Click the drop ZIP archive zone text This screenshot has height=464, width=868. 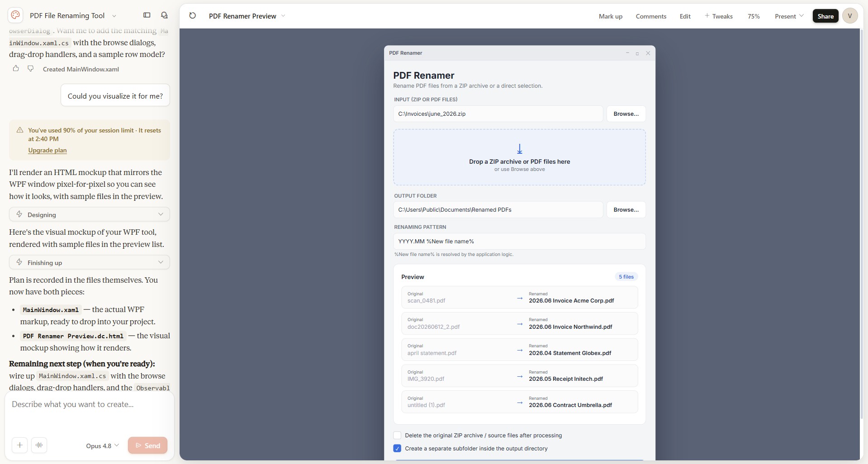[519, 161]
